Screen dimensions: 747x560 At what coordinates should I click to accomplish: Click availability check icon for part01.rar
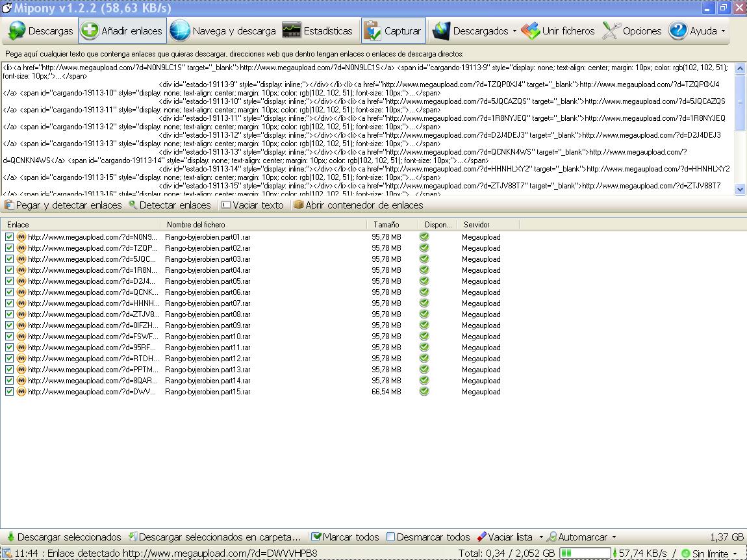pyautogui.click(x=424, y=237)
